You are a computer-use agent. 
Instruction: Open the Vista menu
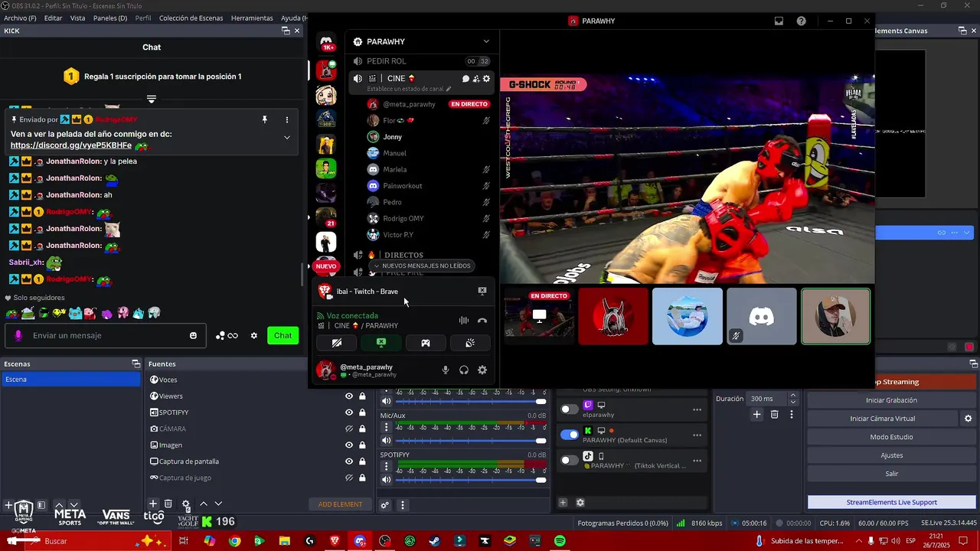pyautogui.click(x=77, y=18)
